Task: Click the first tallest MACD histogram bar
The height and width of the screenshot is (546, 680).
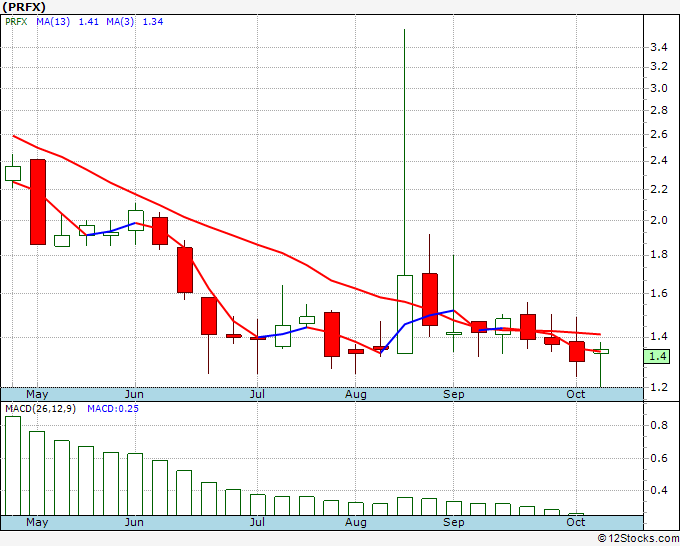Action: (x=12, y=465)
